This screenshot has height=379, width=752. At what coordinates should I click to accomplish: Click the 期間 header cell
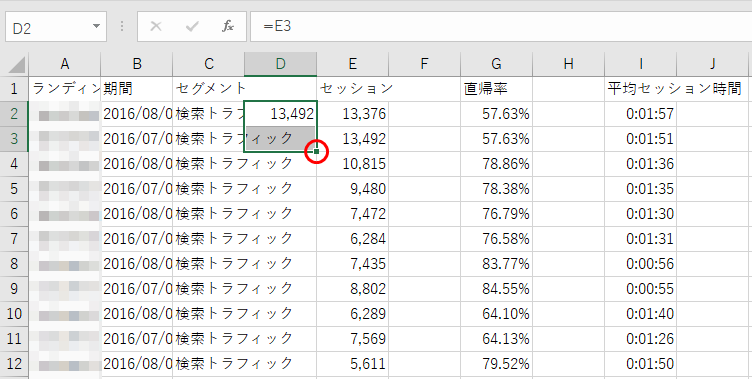point(137,89)
